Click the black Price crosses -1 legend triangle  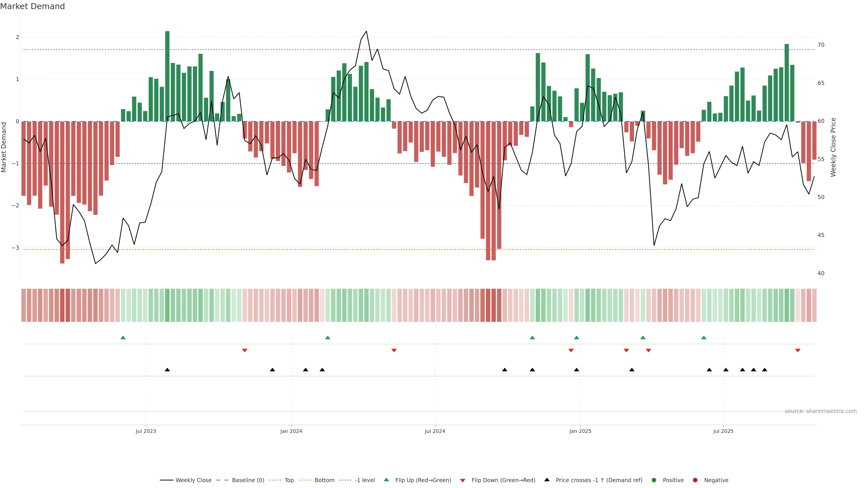click(547, 480)
